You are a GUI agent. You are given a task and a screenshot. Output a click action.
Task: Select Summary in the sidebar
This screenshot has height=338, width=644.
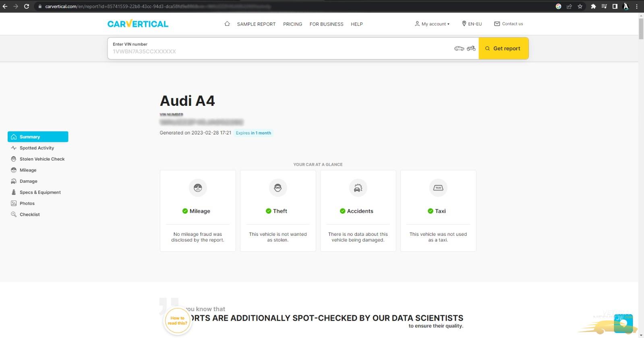(x=38, y=137)
